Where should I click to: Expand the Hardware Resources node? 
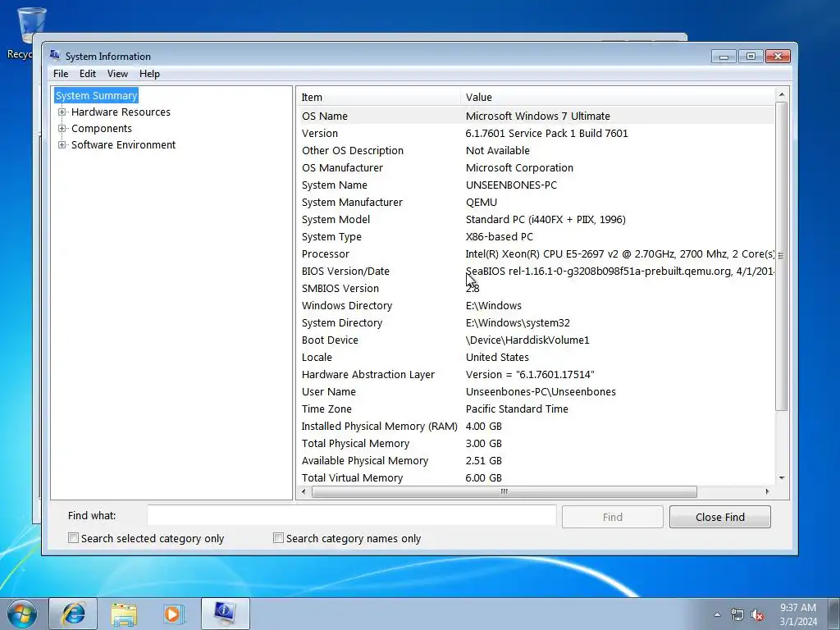[x=62, y=112]
